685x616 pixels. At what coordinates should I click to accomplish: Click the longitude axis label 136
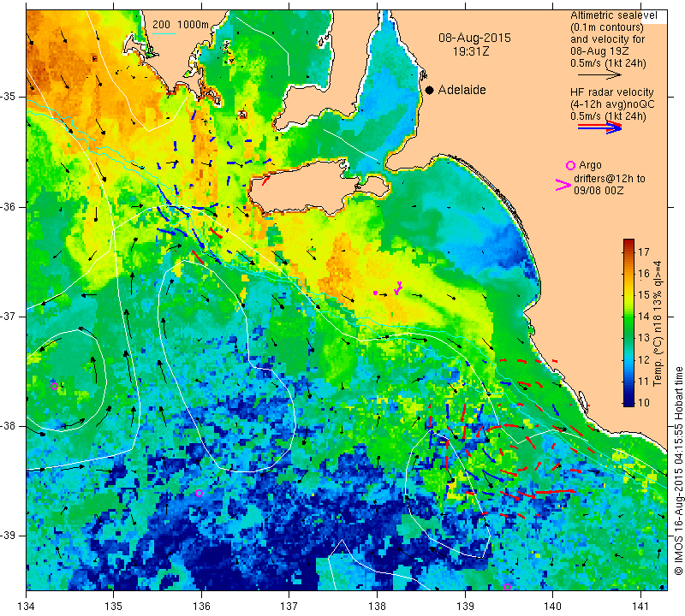[201, 606]
